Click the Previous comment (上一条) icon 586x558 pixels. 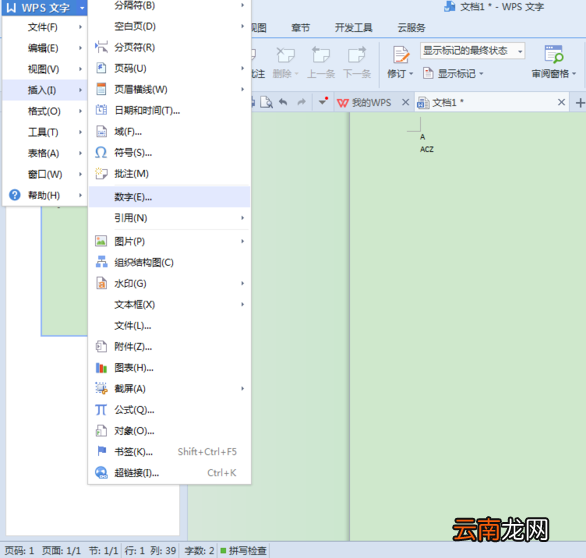(320, 55)
